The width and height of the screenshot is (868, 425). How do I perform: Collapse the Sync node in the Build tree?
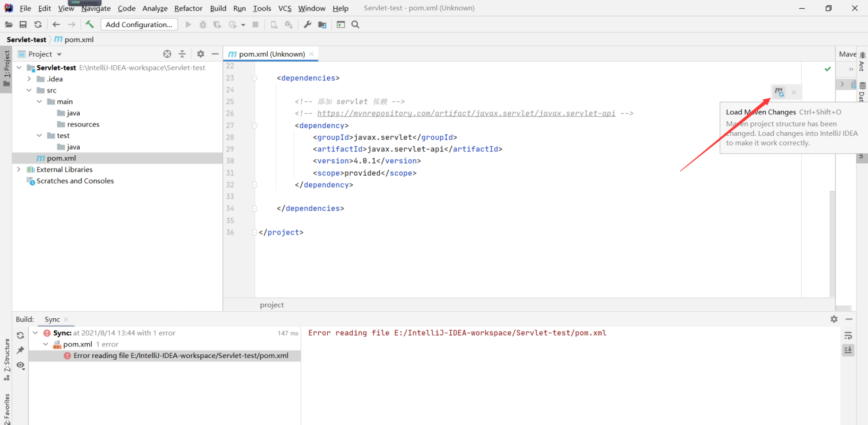coord(35,333)
